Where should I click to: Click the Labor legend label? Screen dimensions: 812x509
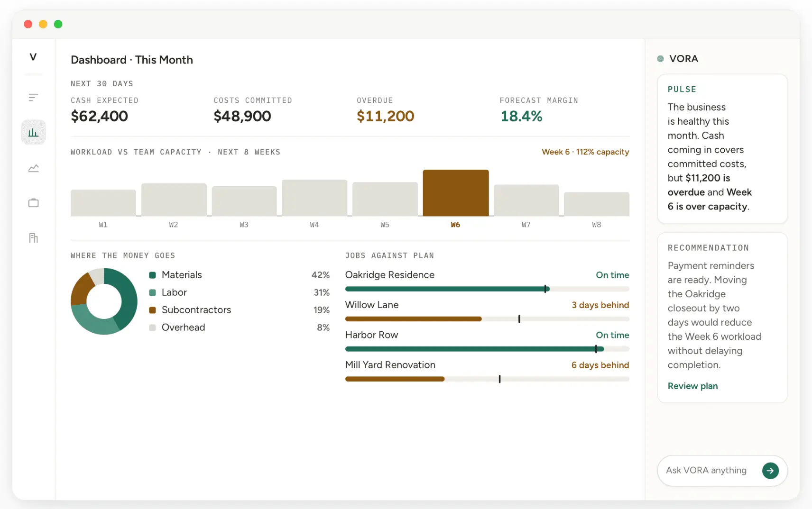(174, 293)
